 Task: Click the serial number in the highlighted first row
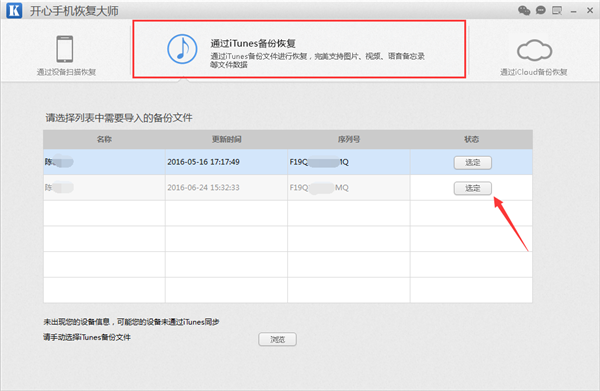click(319, 162)
